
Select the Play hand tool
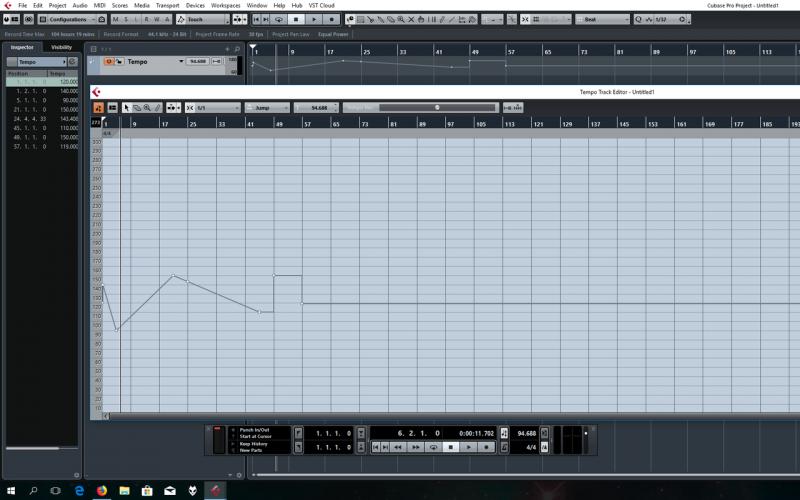pos(421,19)
